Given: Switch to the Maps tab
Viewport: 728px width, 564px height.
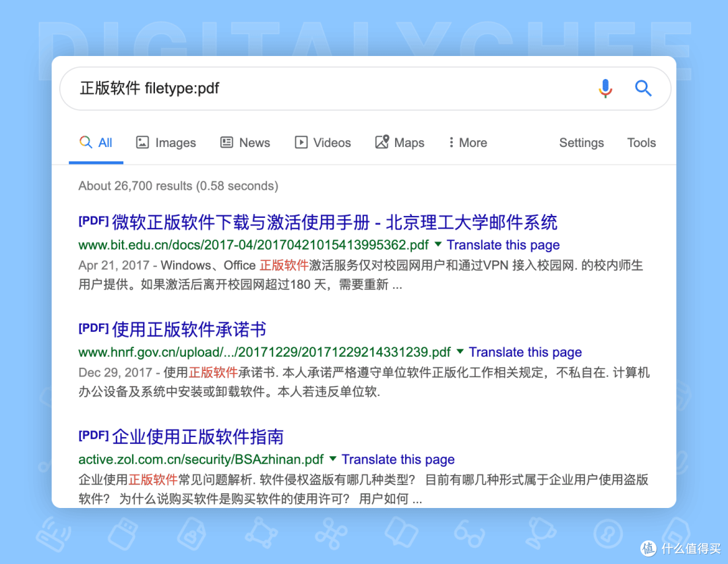Looking at the screenshot, I should click(x=400, y=142).
